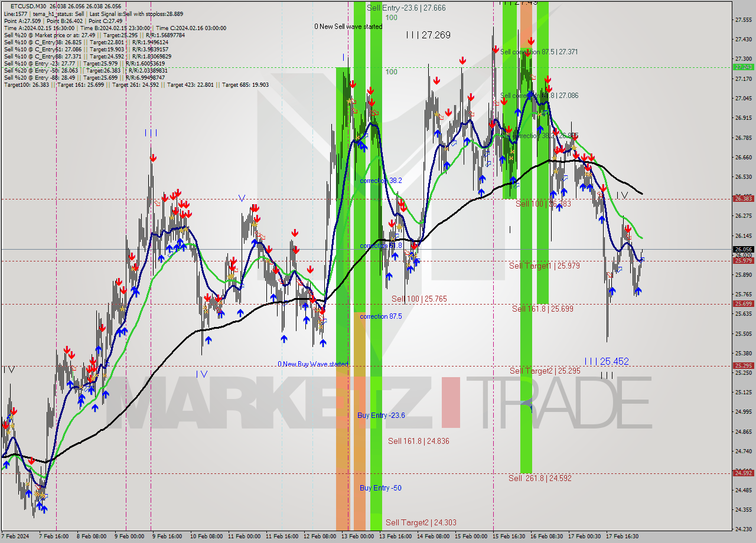This screenshot has width=756, height=543.
Task: Select the 'Sell 161.8 | 25.699' label
Action: pyautogui.click(x=543, y=309)
